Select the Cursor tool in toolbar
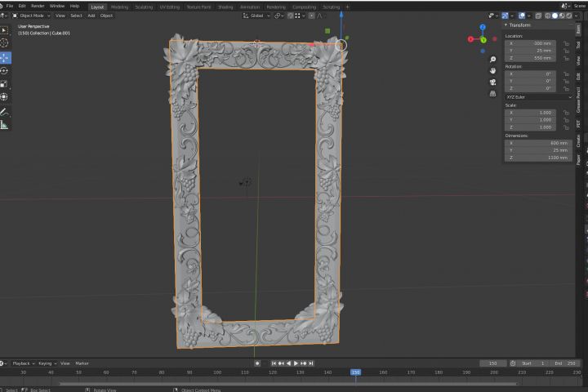This screenshot has height=392, width=588. (x=5, y=43)
